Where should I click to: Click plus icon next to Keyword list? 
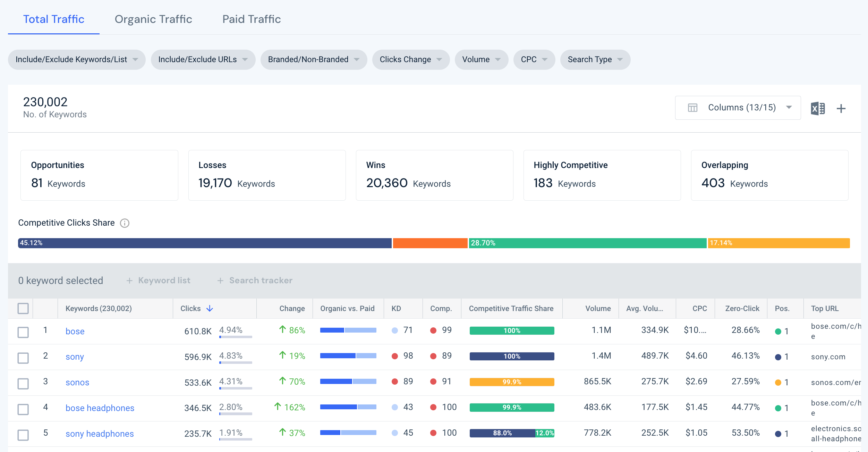(129, 281)
